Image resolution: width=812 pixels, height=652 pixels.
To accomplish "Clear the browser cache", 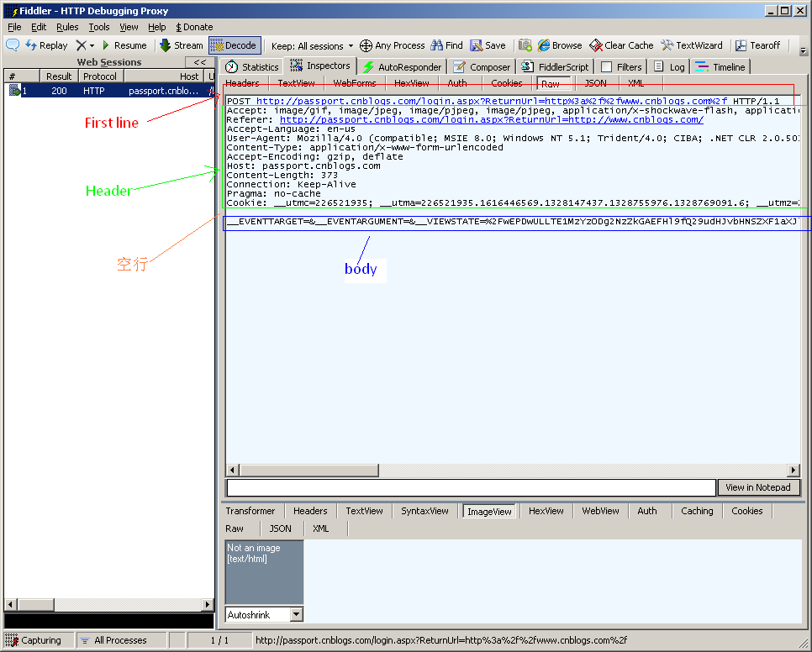I will [621, 45].
